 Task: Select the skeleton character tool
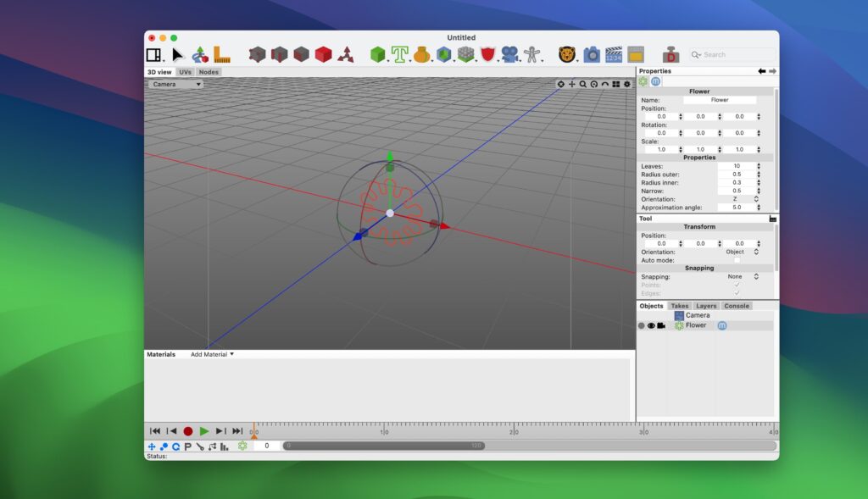pos(531,53)
